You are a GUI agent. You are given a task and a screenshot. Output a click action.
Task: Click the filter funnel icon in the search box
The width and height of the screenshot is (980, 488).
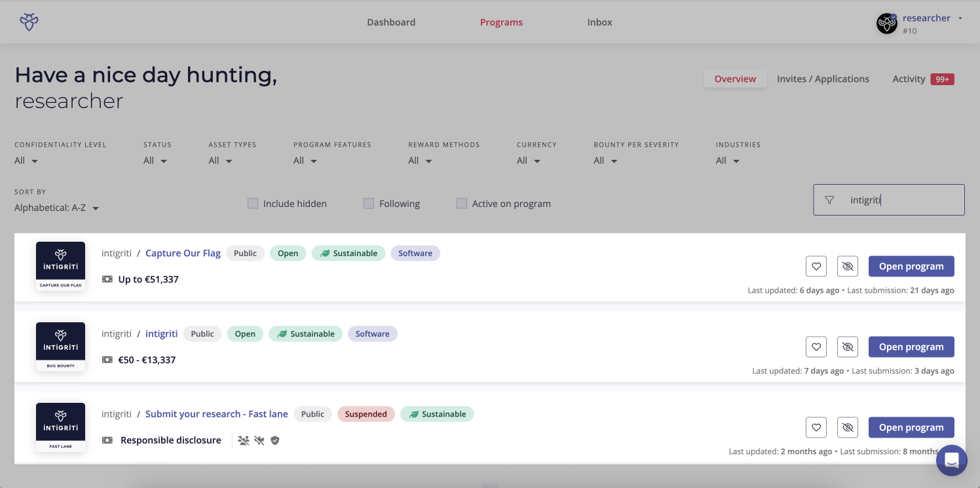pos(829,200)
